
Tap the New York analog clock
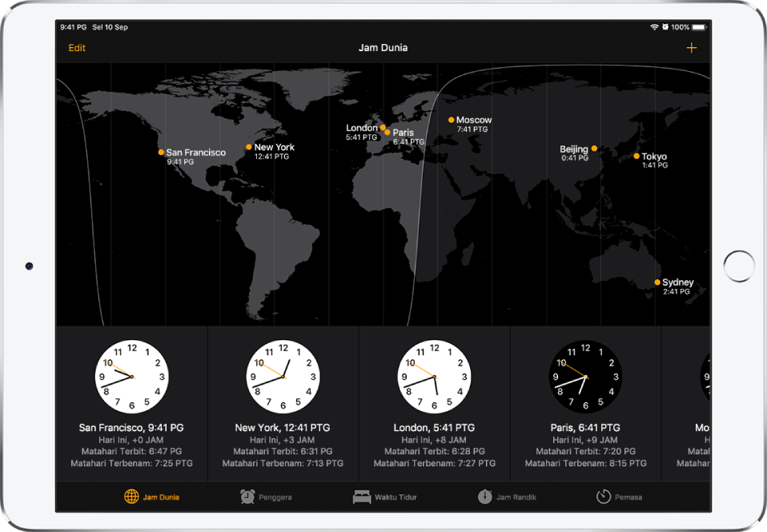tap(283, 377)
